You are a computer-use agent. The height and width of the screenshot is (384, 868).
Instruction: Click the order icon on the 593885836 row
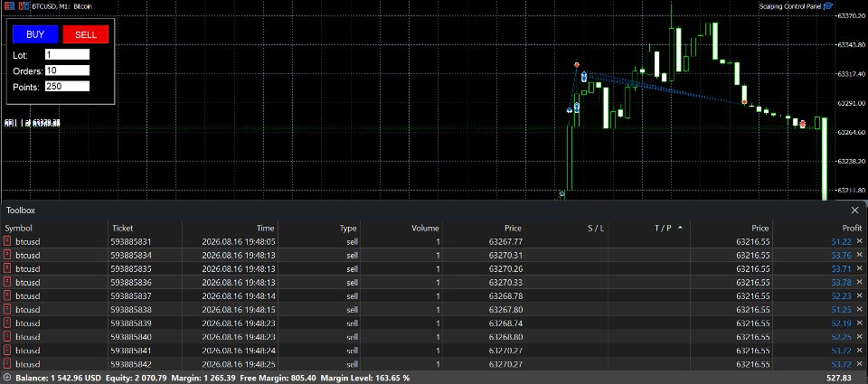[x=8, y=282]
